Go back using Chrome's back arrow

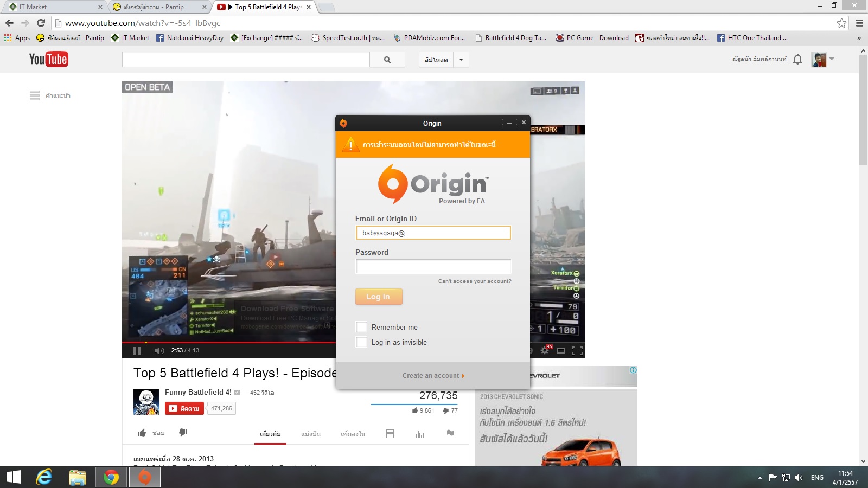(x=9, y=23)
